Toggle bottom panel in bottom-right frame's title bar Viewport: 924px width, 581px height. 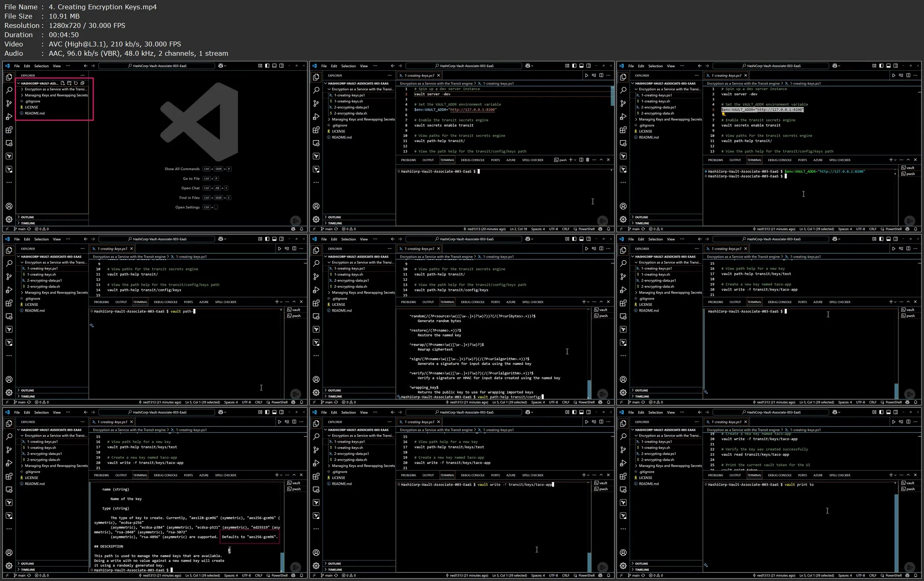point(888,412)
